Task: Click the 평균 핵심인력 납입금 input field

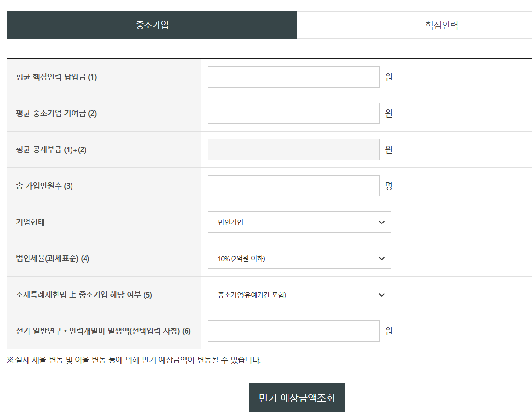Action: [293, 76]
